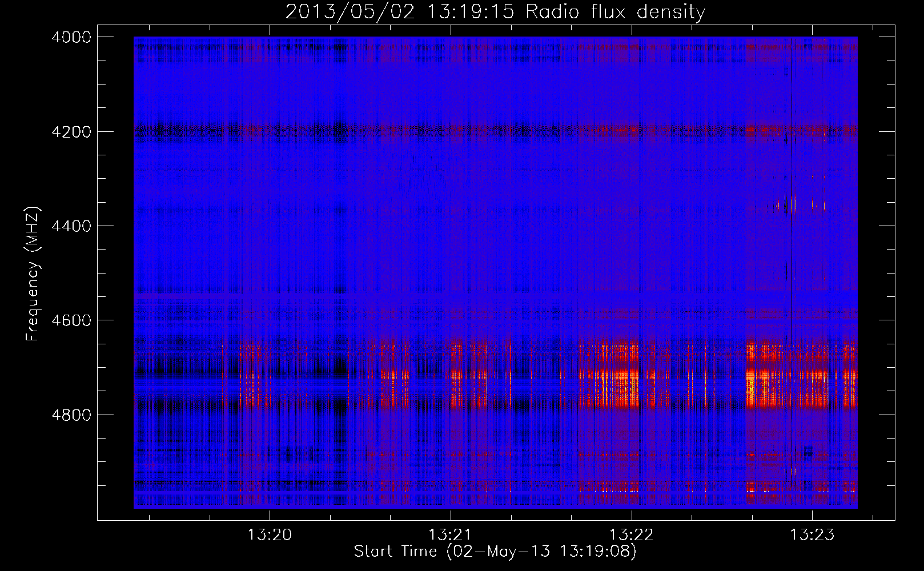This screenshot has width=924, height=571.
Task: Select the 4000 frequency tick label
Action: point(71,37)
